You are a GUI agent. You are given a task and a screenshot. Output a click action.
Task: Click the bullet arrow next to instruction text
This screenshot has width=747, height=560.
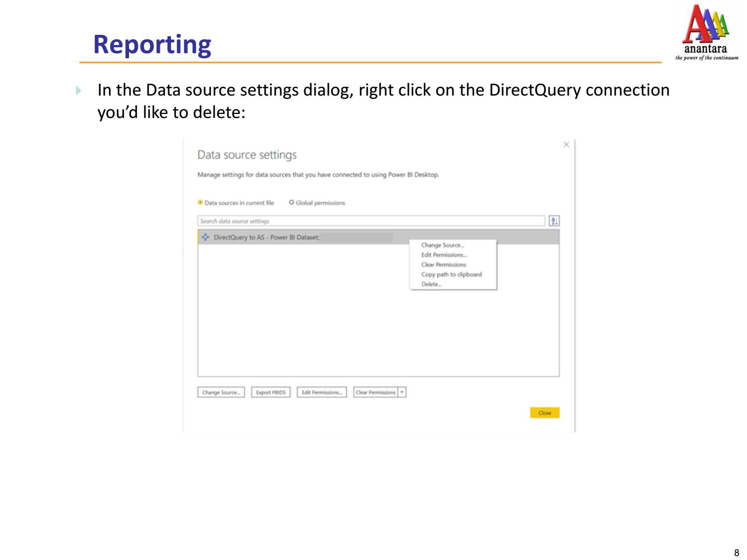79,91
